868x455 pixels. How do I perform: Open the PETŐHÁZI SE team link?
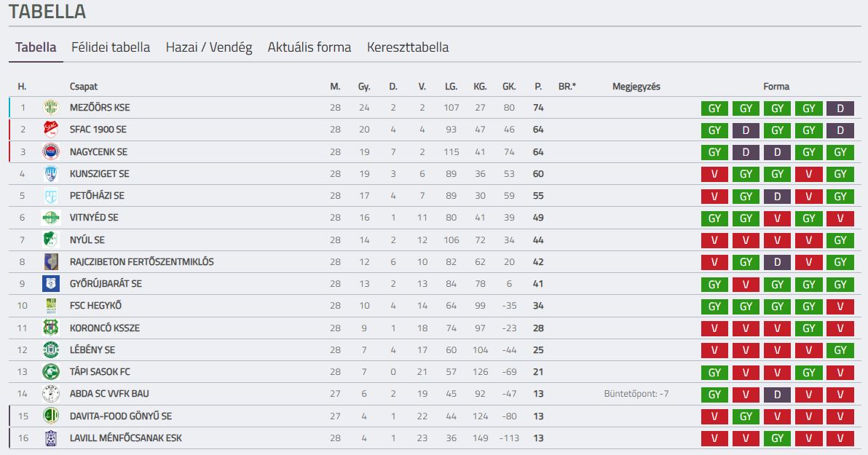click(x=97, y=195)
